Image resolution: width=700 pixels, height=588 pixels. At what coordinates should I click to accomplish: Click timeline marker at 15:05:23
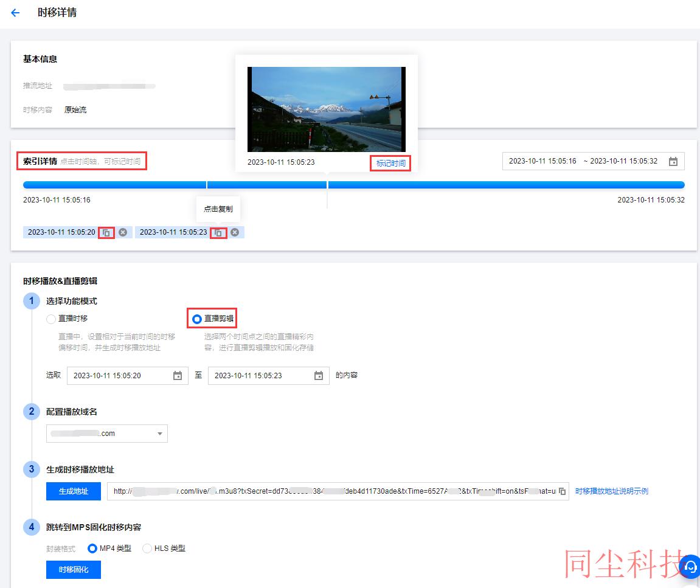[327, 185]
